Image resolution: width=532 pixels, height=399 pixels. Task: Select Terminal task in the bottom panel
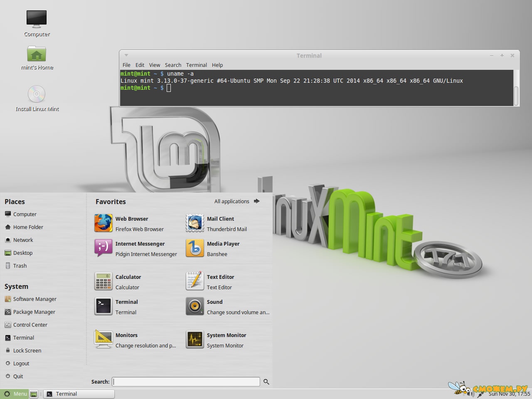click(x=79, y=394)
